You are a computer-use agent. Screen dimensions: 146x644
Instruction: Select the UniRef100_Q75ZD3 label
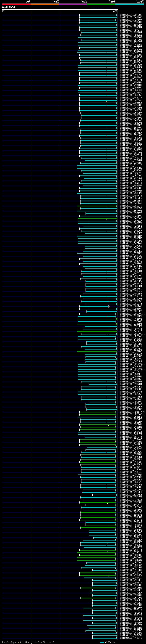coord(131,352)
